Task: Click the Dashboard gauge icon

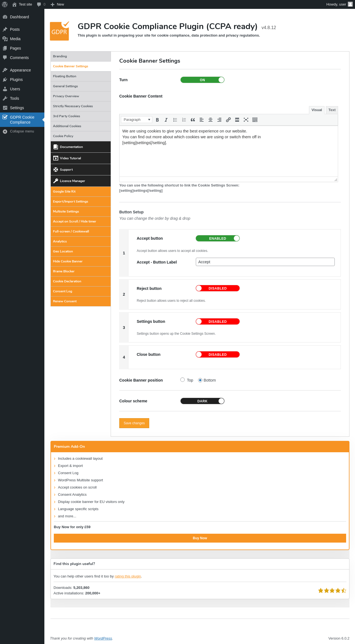Action: pyautogui.click(x=5, y=17)
